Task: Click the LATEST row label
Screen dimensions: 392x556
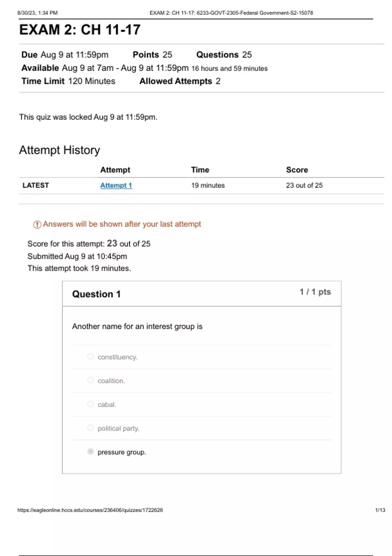Action: [x=36, y=185]
